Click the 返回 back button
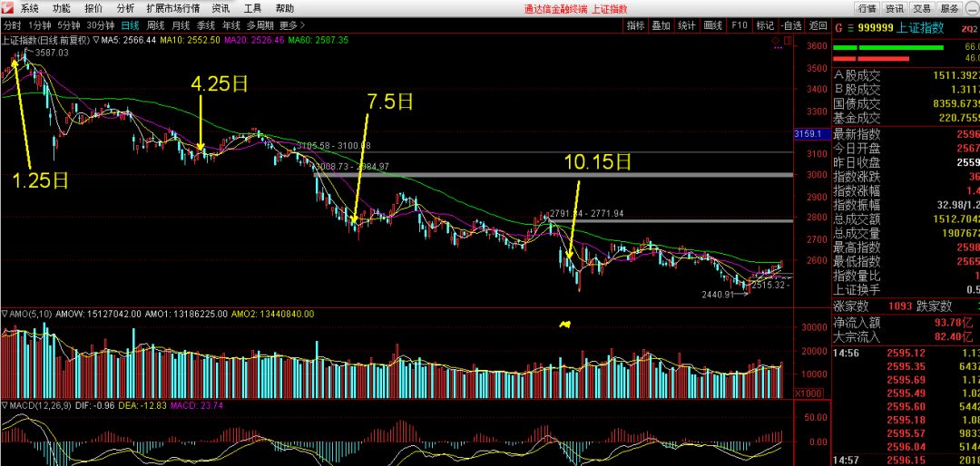Image resolution: width=980 pixels, height=466 pixels. click(818, 25)
